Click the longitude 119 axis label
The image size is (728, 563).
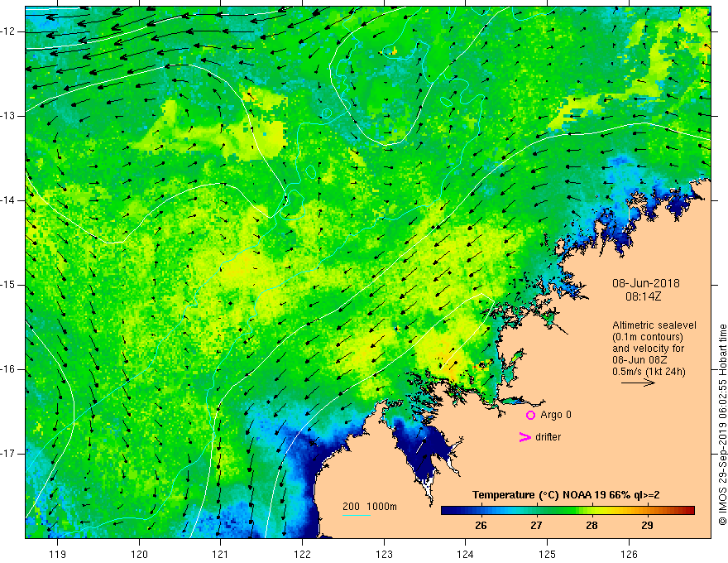tap(57, 554)
